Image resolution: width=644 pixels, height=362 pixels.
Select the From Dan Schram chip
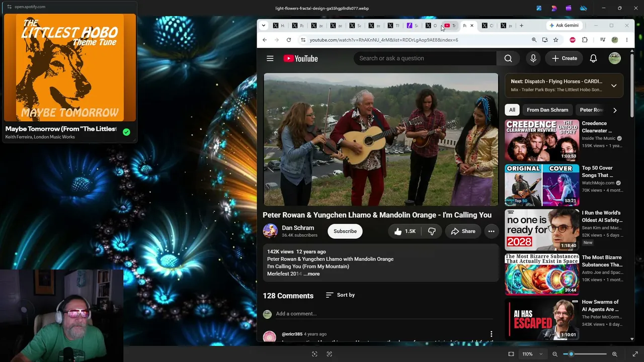click(547, 110)
